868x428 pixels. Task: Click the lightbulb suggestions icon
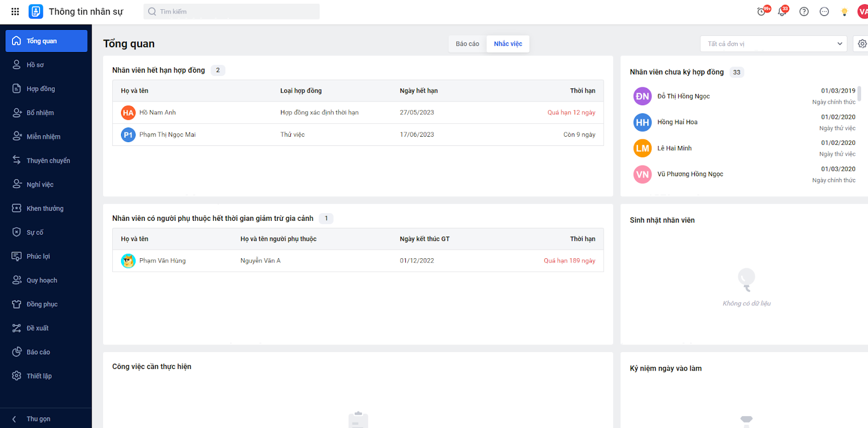[844, 12]
